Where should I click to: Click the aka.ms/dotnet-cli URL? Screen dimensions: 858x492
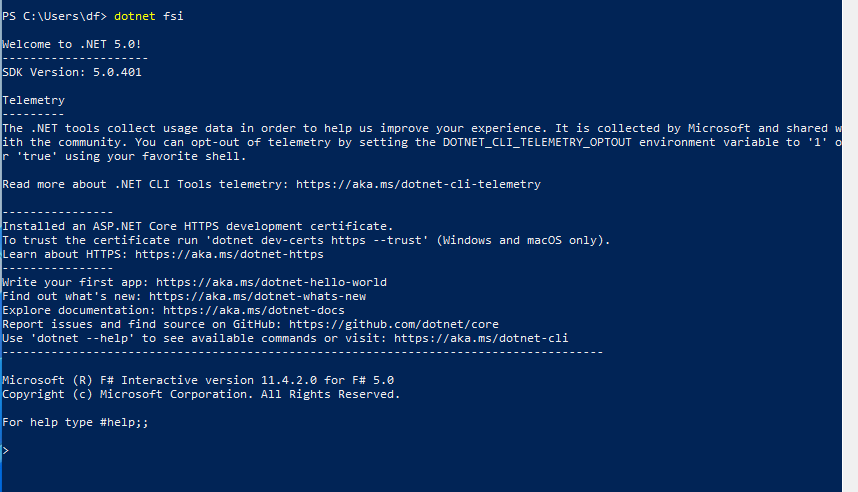pos(481,338)
